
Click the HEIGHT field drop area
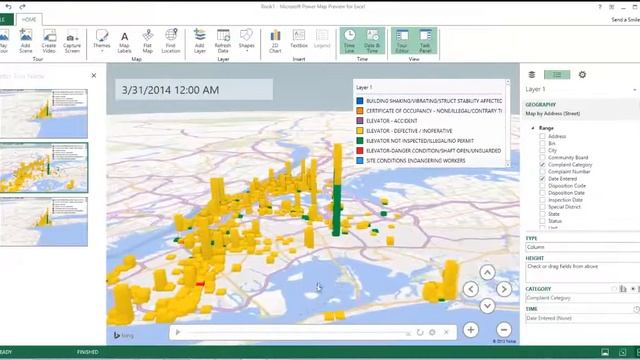pyautogui.click(x=582, y=272)
